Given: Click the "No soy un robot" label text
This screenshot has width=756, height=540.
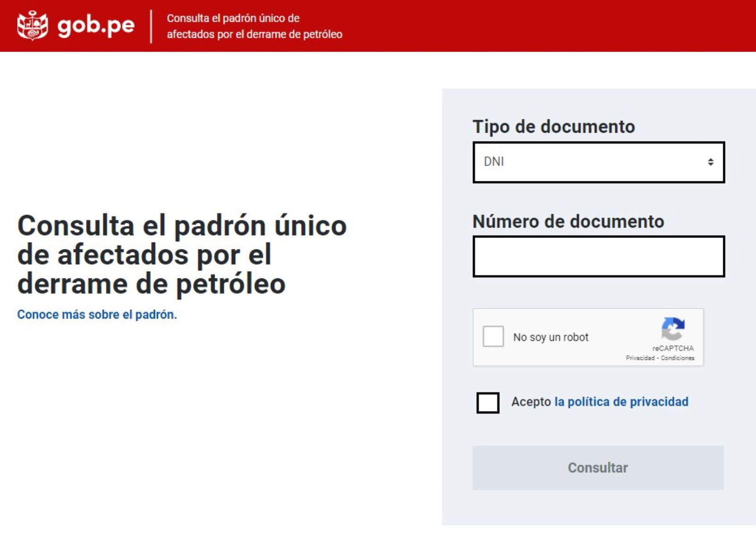Looking at the screenshot, I should (550, 337).
